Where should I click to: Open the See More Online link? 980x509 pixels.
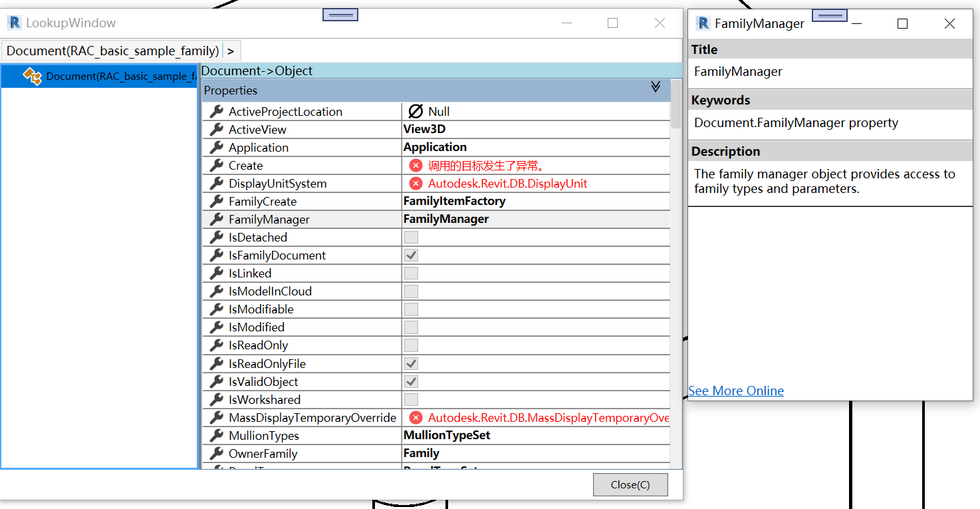click(735, 391)
